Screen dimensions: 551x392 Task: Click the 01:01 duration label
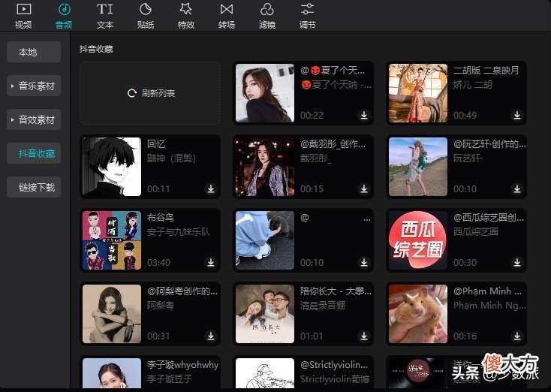pos(312,336)
